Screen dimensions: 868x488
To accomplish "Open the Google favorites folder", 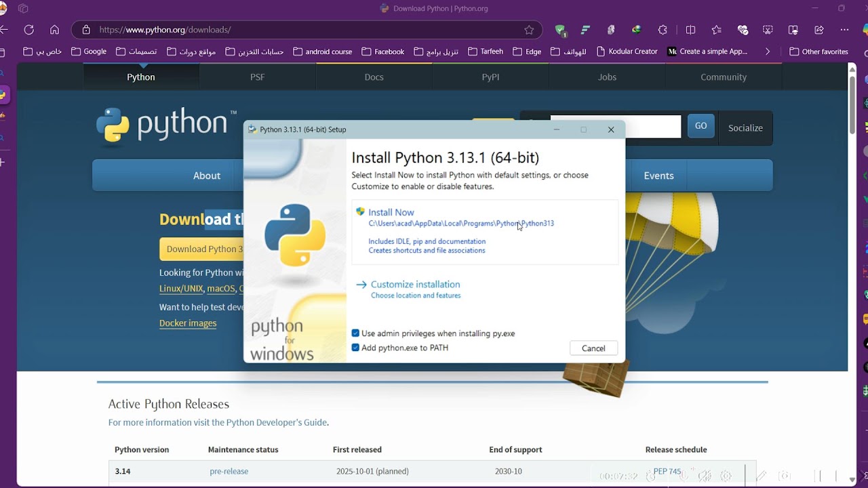I will pos(89,52).
